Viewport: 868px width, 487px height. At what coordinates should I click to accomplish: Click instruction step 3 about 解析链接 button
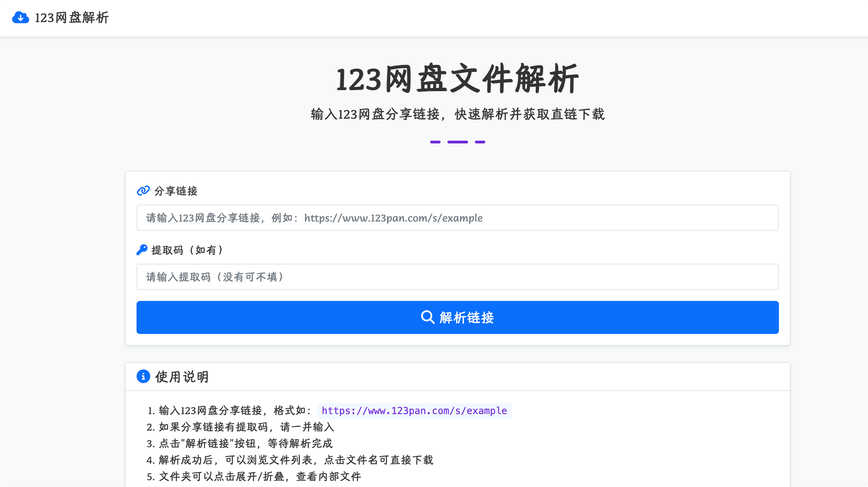pos(246,443)
